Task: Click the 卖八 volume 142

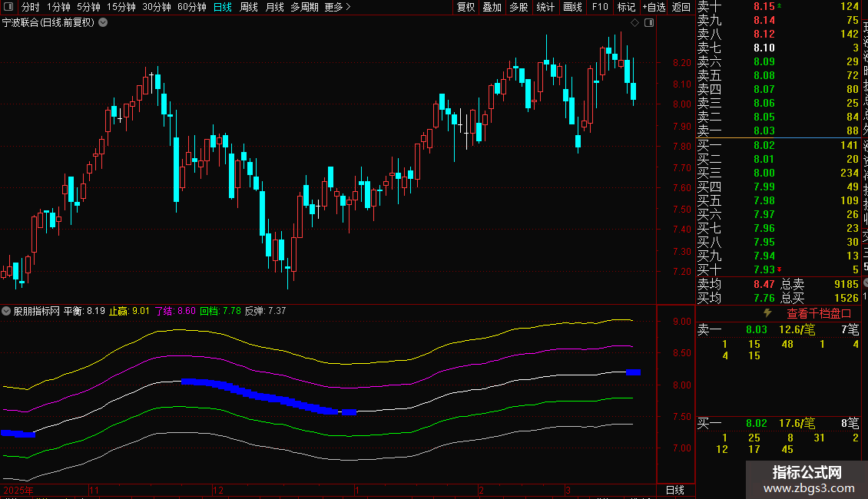Action: tap(850, 34)
